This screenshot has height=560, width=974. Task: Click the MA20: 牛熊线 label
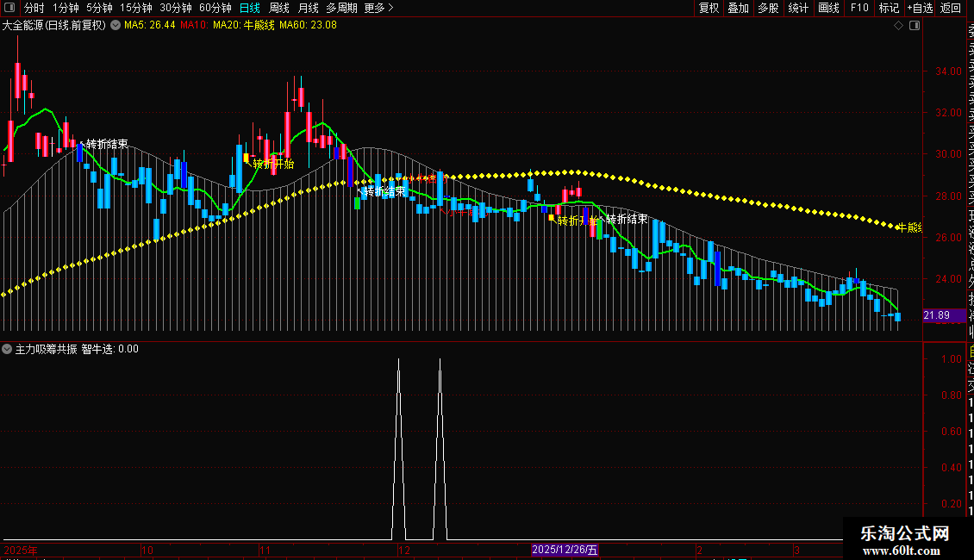[x=243, y=26]
